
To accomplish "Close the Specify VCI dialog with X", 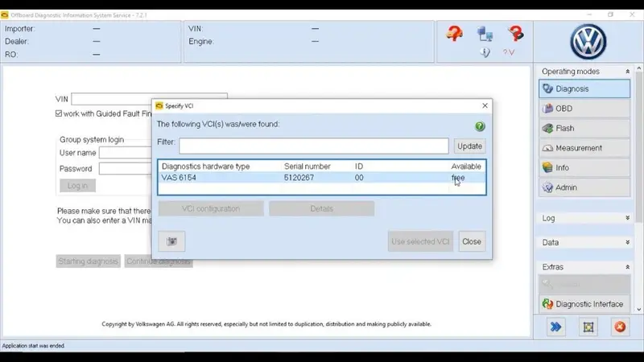I will coord(485,106).
